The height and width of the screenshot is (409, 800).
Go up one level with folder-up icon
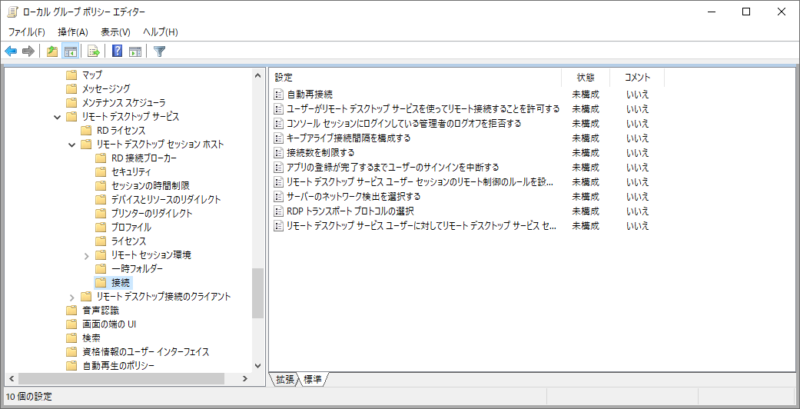(x=52, y=51)
